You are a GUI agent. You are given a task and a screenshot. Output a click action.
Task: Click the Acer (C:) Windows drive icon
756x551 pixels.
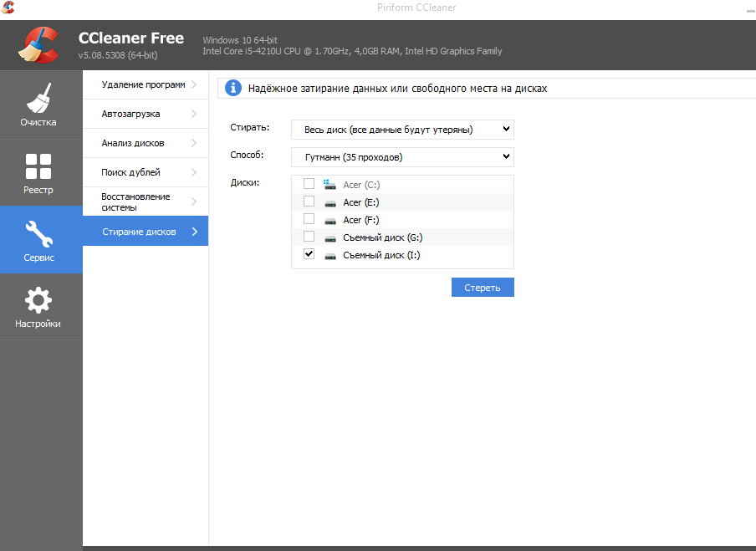329,184
